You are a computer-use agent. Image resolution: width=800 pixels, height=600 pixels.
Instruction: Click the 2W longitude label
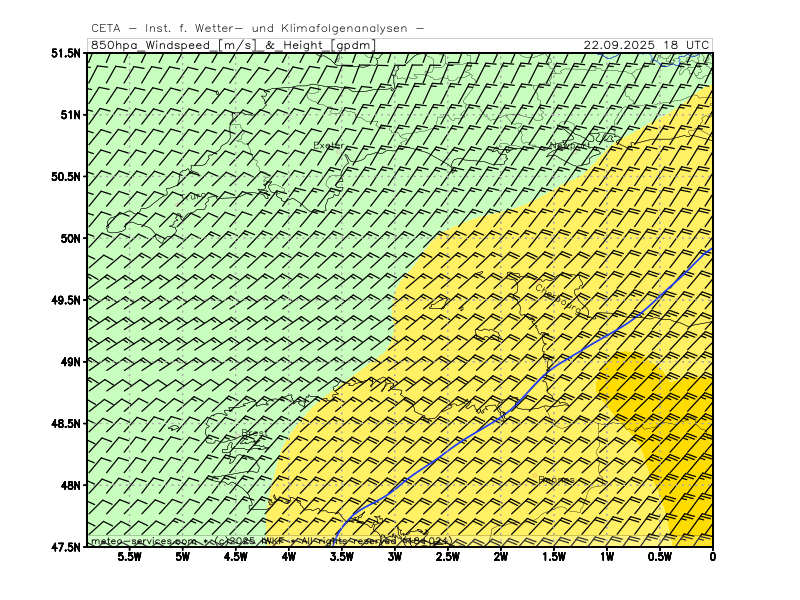tap(501, 557)
